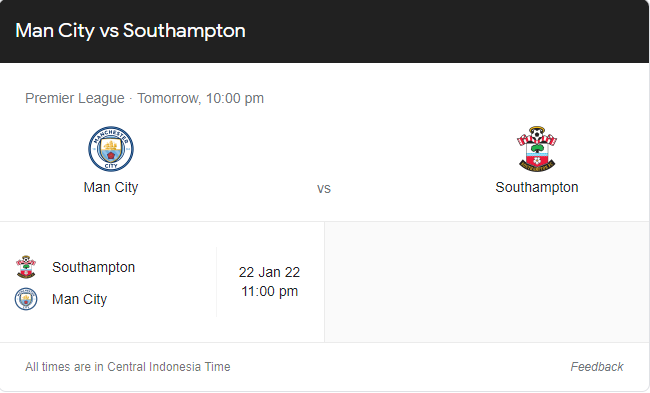Click the Feedback link

coord(597,367)
